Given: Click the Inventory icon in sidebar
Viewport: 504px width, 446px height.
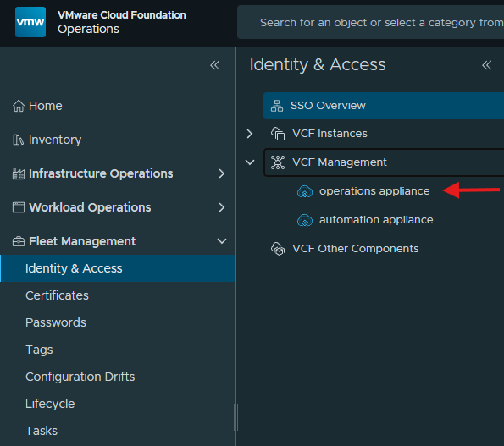Looking at the screenshot, I should tap(18, 140).
